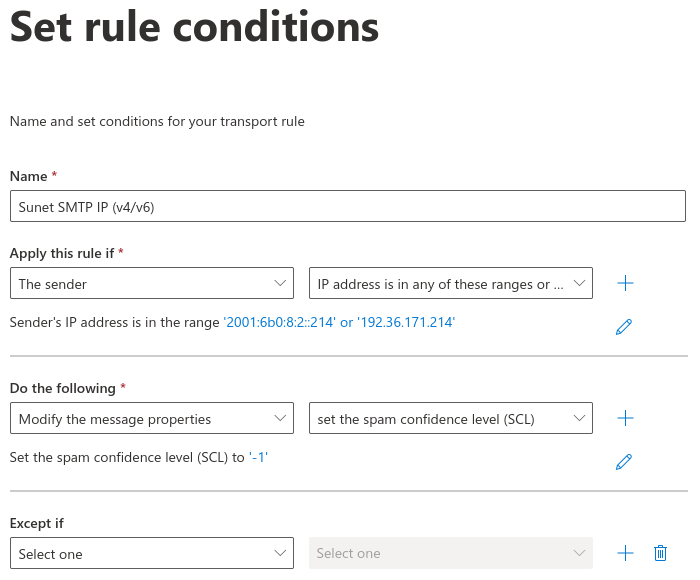Click the SCL value '-1' link

coord(258,457)
